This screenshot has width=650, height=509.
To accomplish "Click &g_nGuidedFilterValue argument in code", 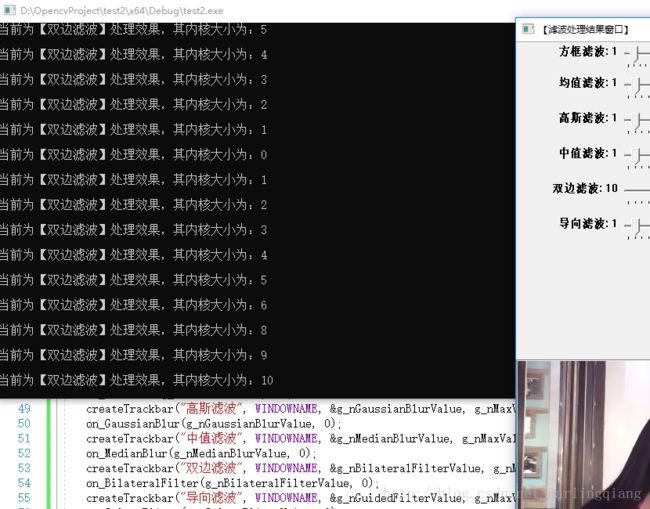I will [396, 498].
